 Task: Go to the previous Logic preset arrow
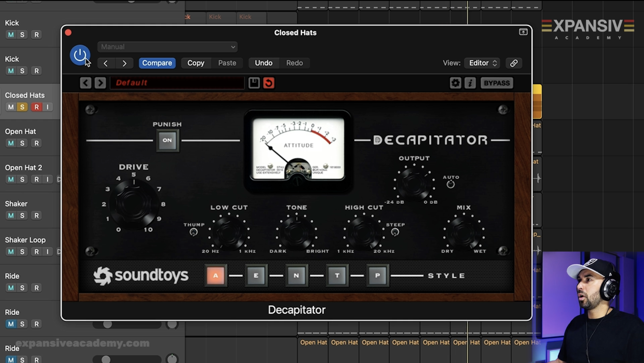106,63
